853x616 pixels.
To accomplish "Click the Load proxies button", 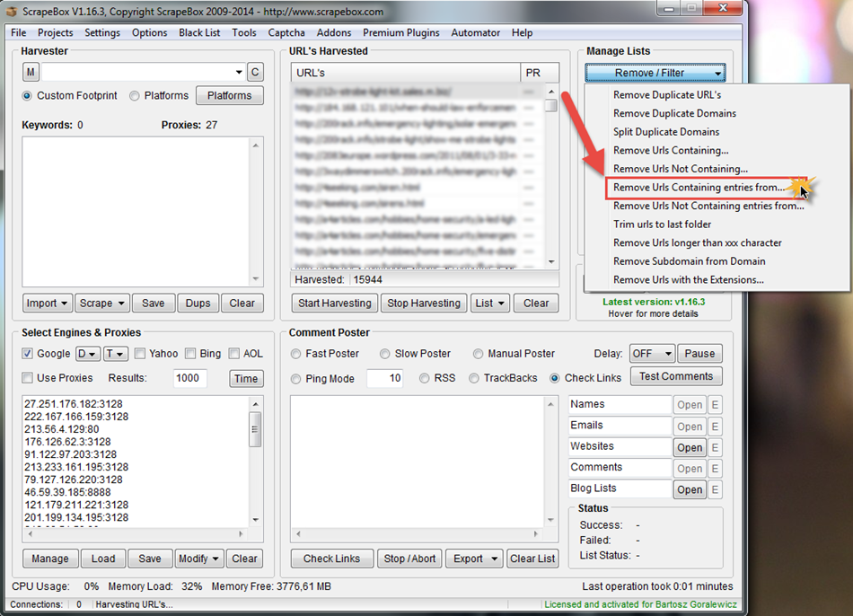I will 103,559.
